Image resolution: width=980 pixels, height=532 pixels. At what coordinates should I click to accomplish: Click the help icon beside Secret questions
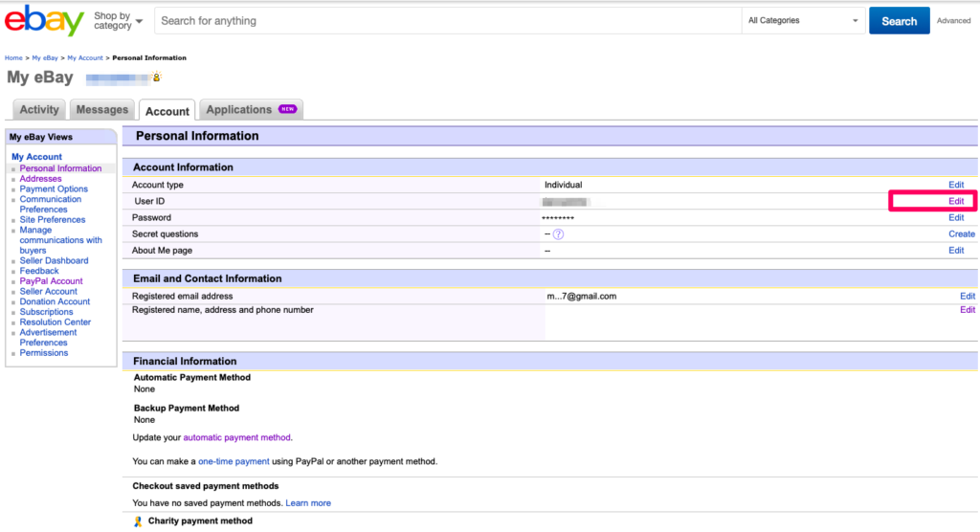tap(558, 234)
